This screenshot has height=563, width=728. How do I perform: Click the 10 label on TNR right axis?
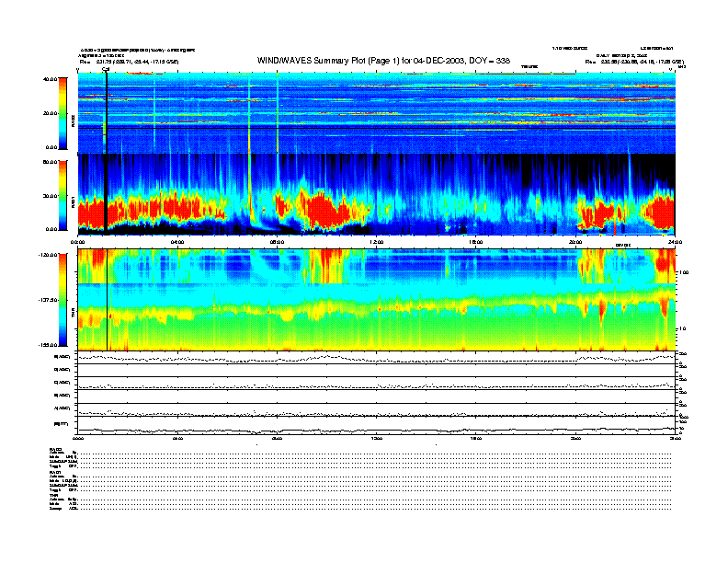pyautogui.click(x=683, y=328)
